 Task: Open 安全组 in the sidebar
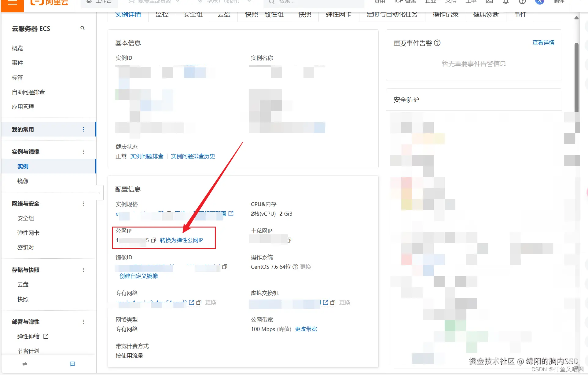point(26,218)
